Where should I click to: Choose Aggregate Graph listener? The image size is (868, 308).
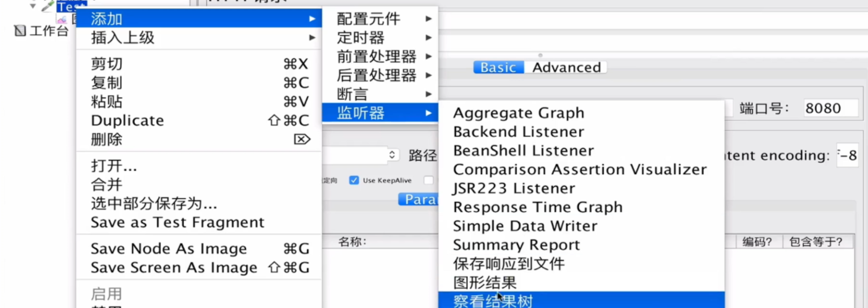(x=518, y=113)
